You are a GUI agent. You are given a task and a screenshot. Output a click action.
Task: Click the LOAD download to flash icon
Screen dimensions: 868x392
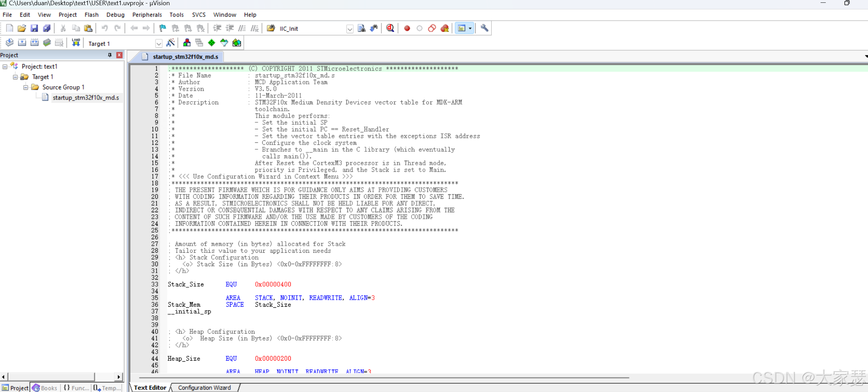coord(76,43)
